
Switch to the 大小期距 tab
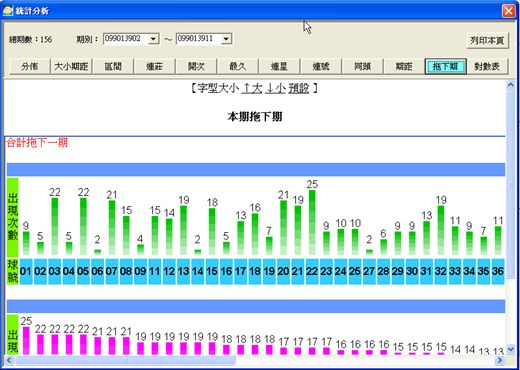pos(71,66)
